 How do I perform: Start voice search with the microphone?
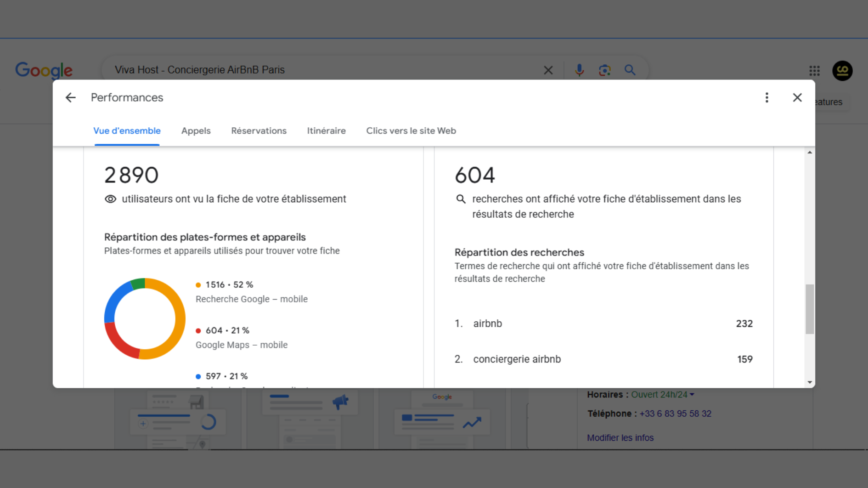pos(579,70)
